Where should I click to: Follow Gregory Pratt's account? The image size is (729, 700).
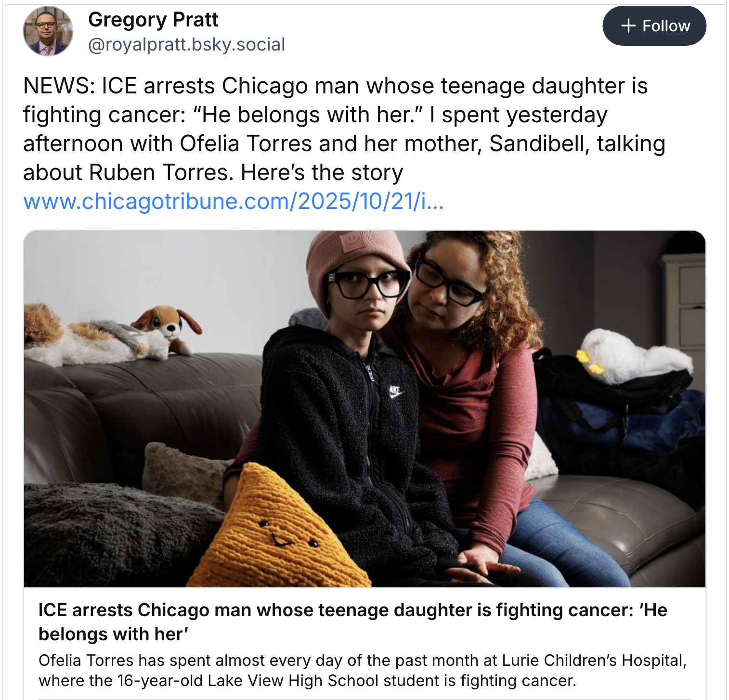pyautogui.click(x=654, y=26)
